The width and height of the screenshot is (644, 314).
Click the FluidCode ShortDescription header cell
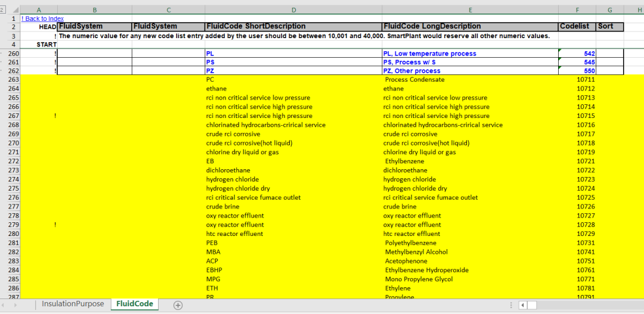[293, 27]
